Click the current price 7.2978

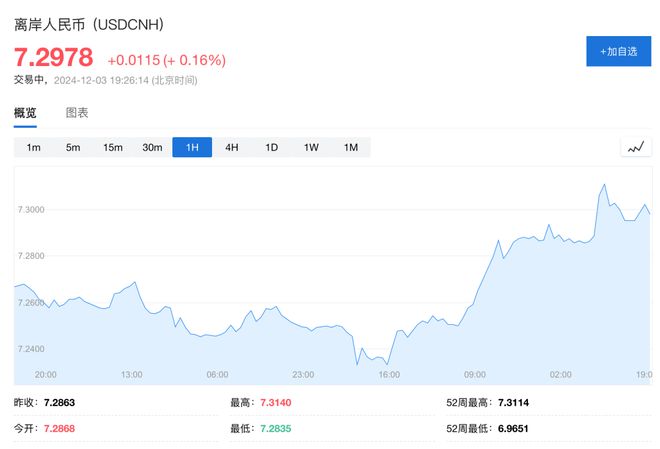(x=53, y=57)
